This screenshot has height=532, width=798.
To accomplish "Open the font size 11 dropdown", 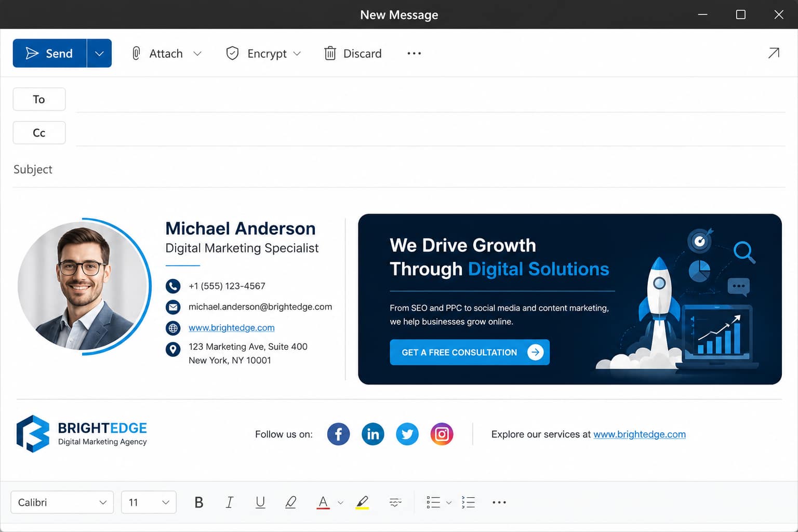I will (149, 502).
